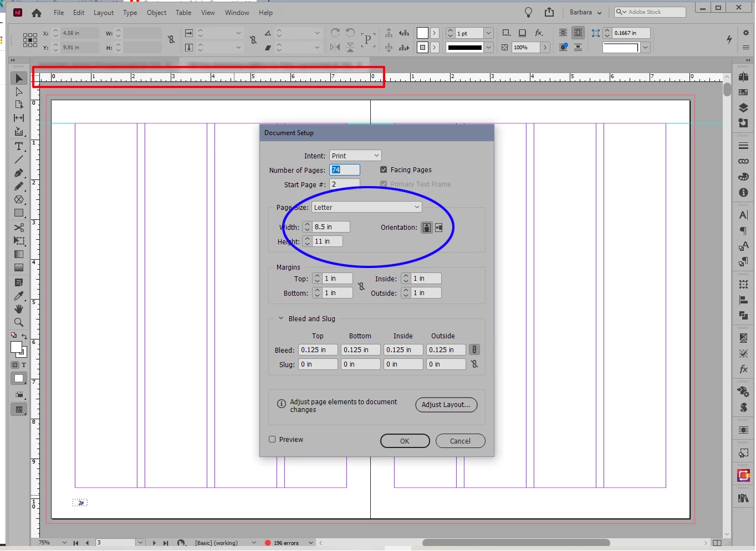Open the preflight errors dropdown
This screenshot has width=756, height=551.
311,543
